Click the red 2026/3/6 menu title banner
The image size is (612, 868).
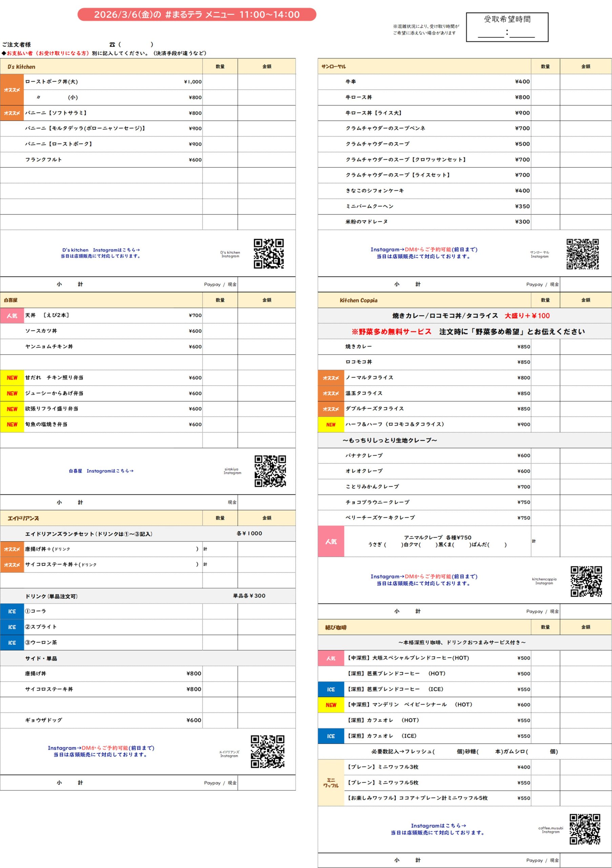[197, 15]
